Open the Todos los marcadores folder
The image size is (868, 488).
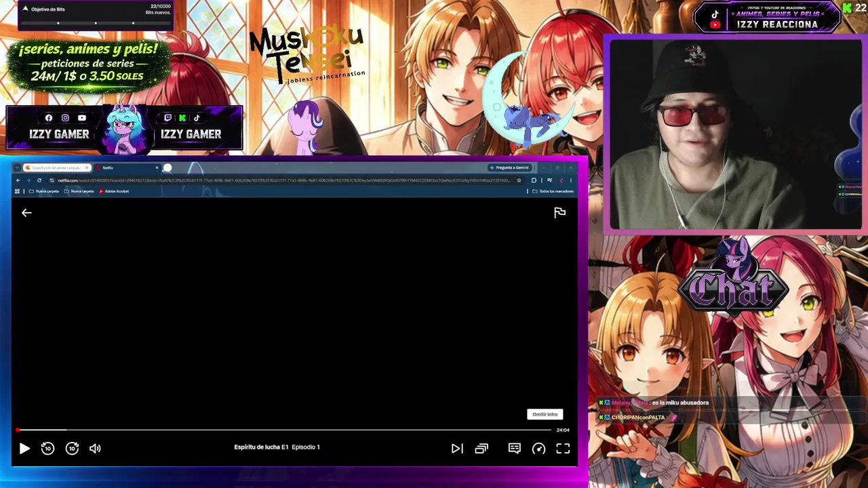pyautogui.click(x=553, y=191)
